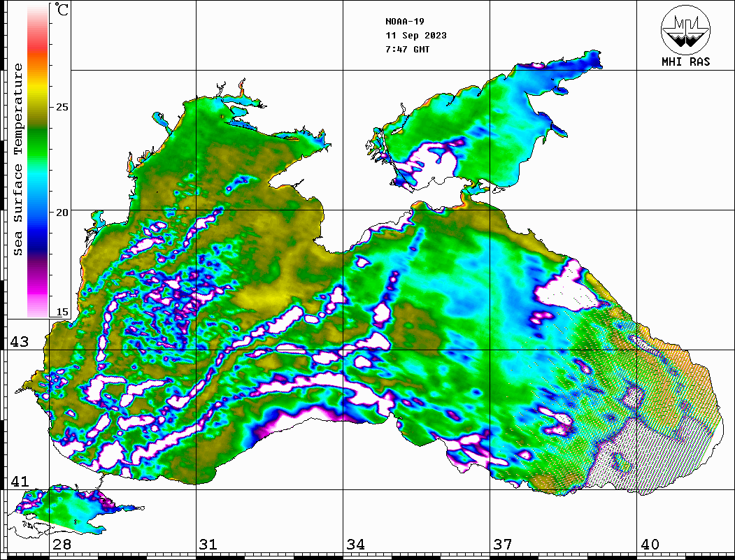Click the longitude 28 axis label
The image size is (735, 560).
62,545
